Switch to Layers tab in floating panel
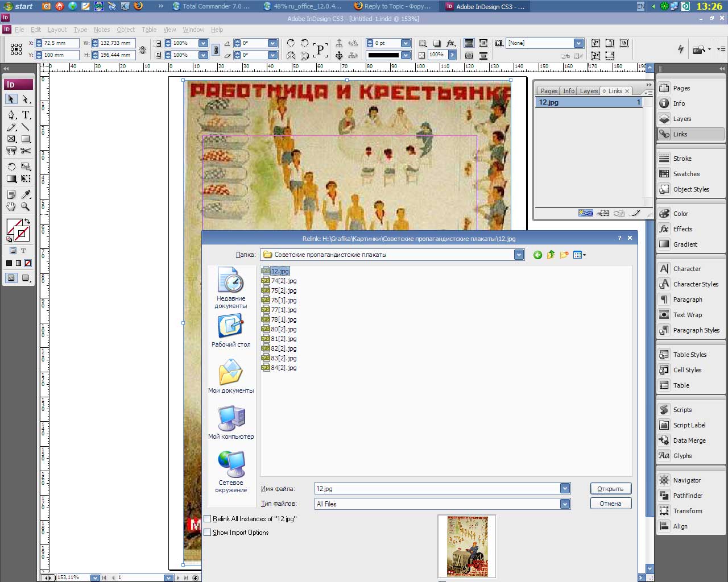The image size is (728, 582). [589, 91]
